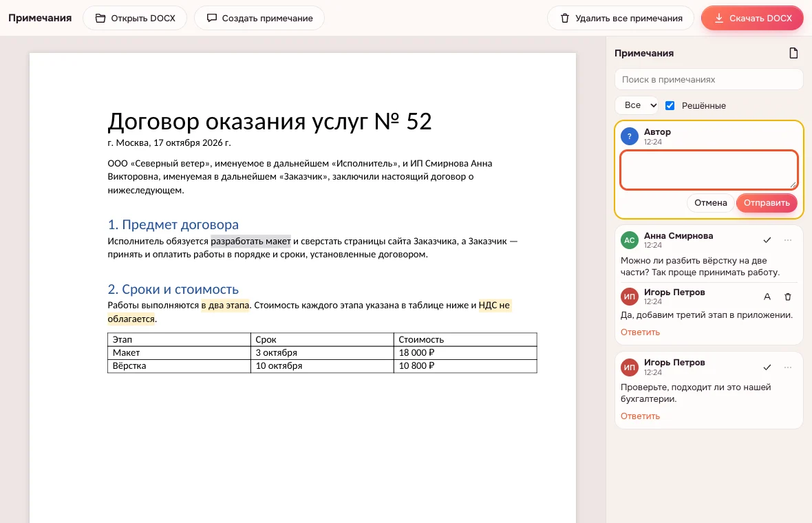Click the ИП avatar on the бухгалтерии comment
Screen dimensions: 812x523
point(629,367)
